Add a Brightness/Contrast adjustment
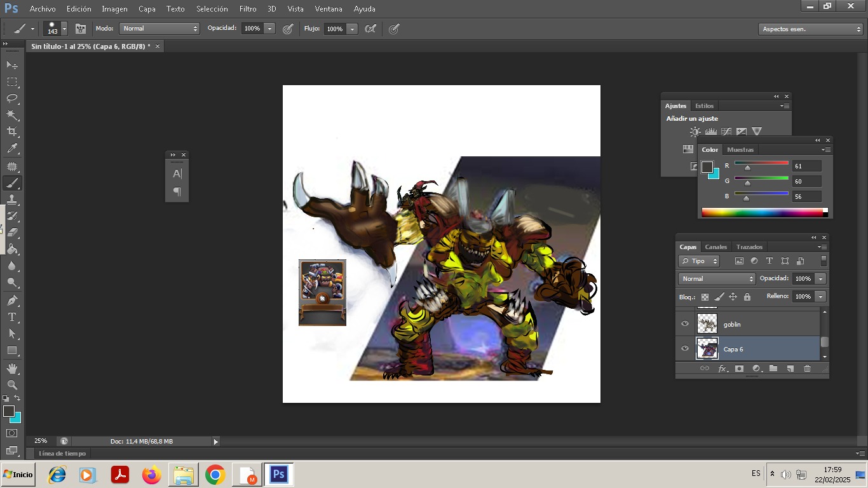The height and width of the screenshot is (488, 868). point(695,132)
